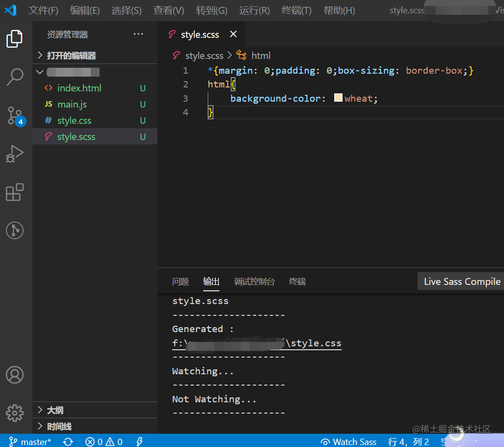Open the 管理 settings gear icon
504x447 pixels.
pyautogui.click(x=15, y=413)
